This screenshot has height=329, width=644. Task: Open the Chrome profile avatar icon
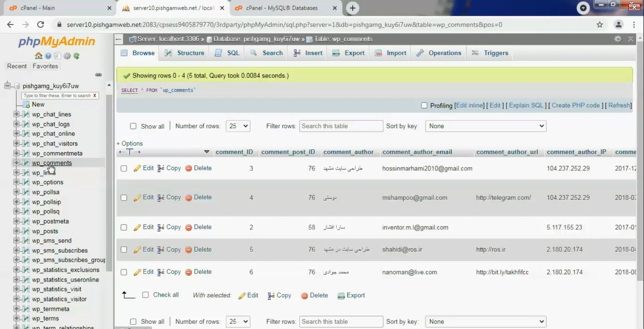(619, 25)
